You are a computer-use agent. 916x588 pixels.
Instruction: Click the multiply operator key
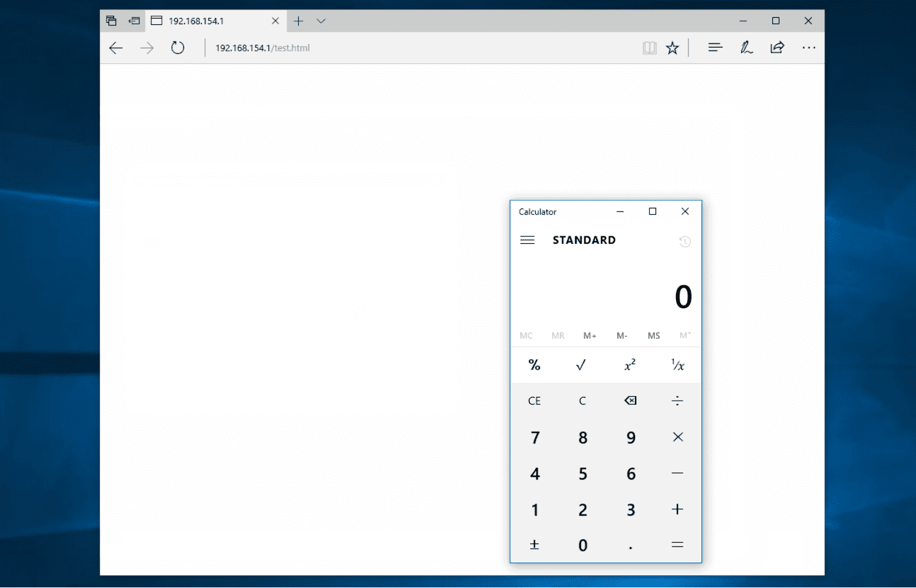click(x=677, y=437)
